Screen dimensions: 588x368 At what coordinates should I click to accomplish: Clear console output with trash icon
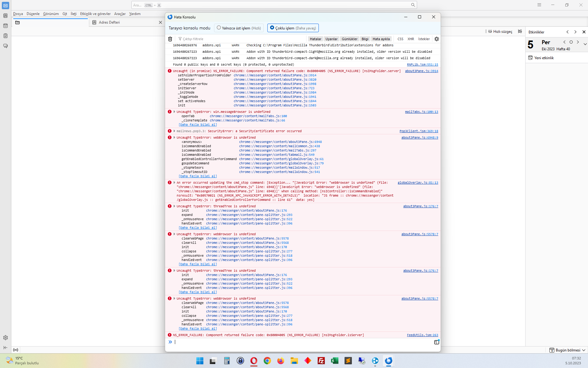point(170,39)
